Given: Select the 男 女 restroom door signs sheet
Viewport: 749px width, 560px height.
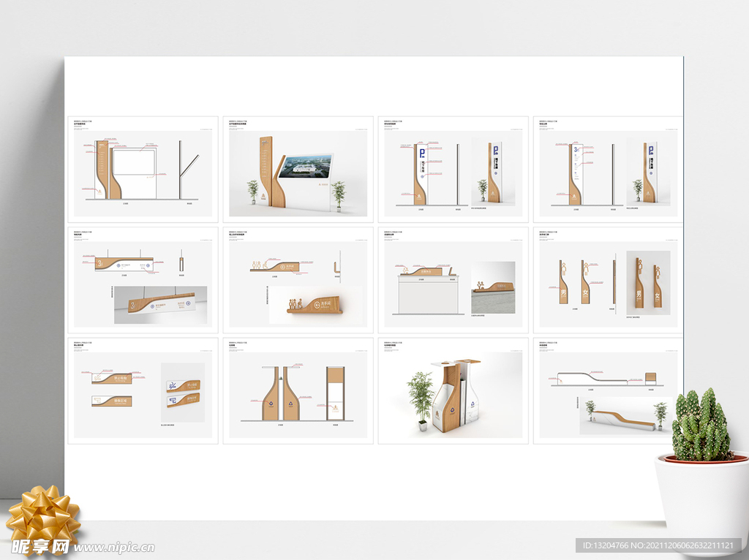Looking at the screenshot, I should [608, 280].
